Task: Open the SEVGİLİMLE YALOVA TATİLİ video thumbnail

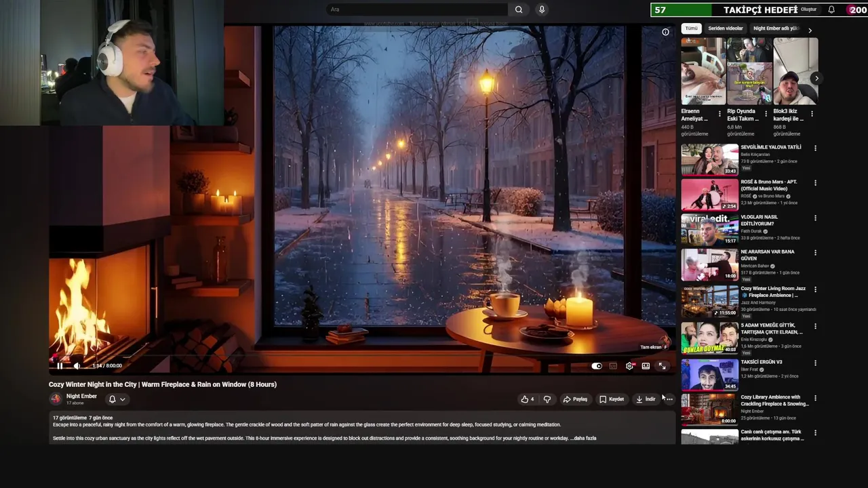Action: pos(710,159)
